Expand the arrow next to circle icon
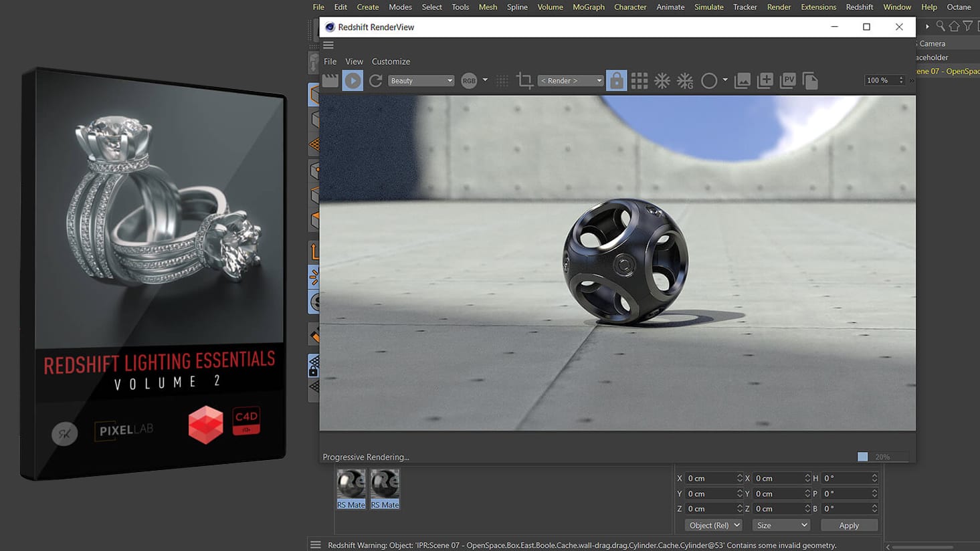This screenshot has height=551, width=980. coord(725,80)
